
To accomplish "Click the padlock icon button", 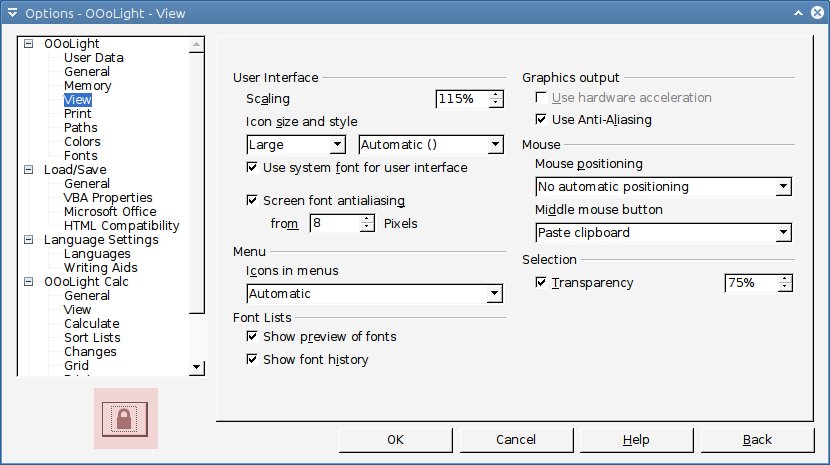I will (125, 419).
